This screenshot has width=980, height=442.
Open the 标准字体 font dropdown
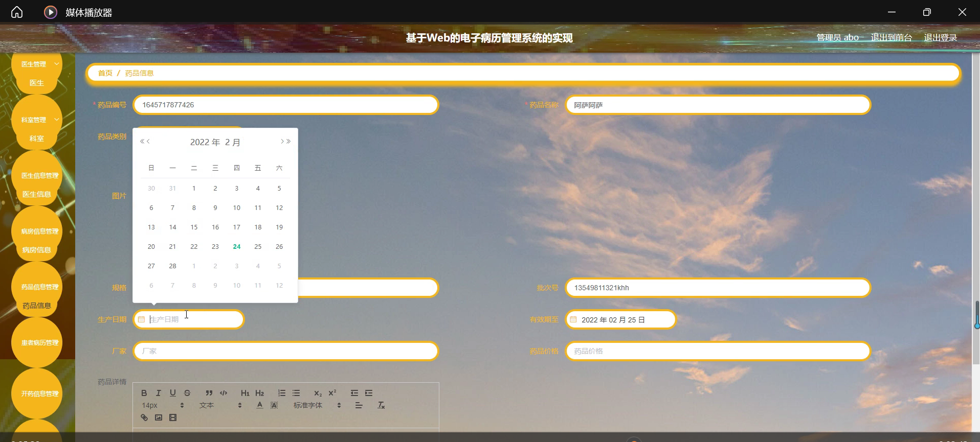(x=317, y=405)
